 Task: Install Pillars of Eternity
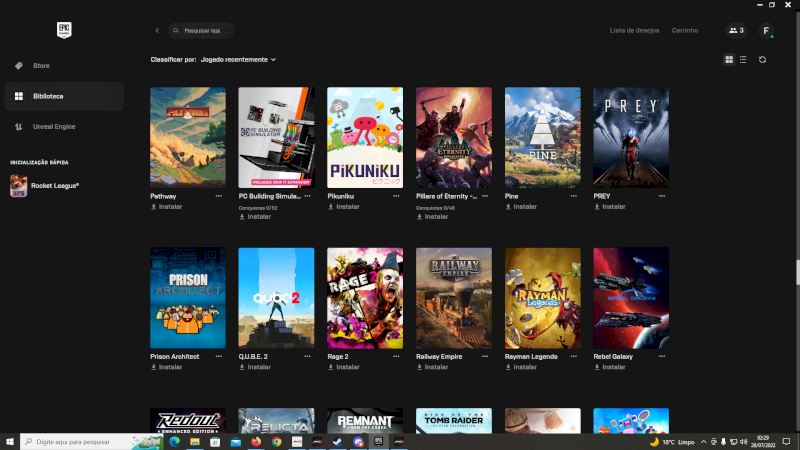click(x=433, y=217)
